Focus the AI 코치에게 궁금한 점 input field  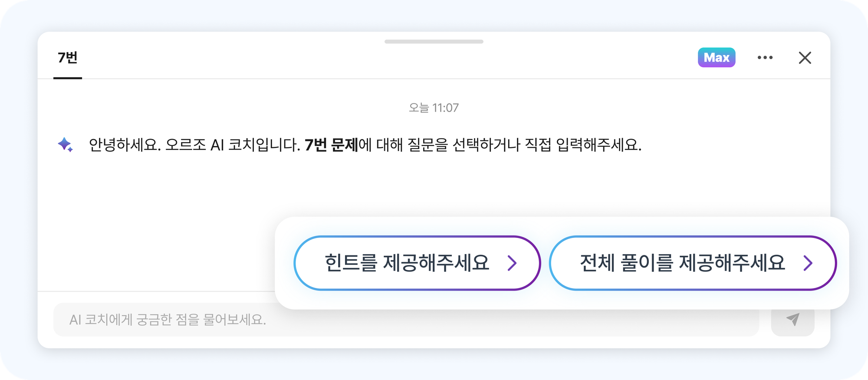(x=406, y=320)
